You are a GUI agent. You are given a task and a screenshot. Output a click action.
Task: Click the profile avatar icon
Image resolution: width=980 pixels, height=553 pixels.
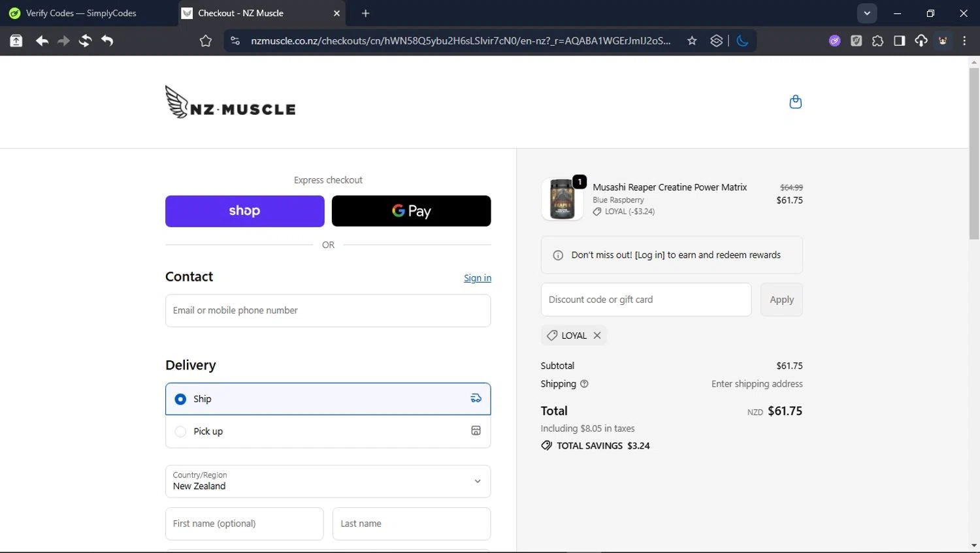[x=943, y=40]
